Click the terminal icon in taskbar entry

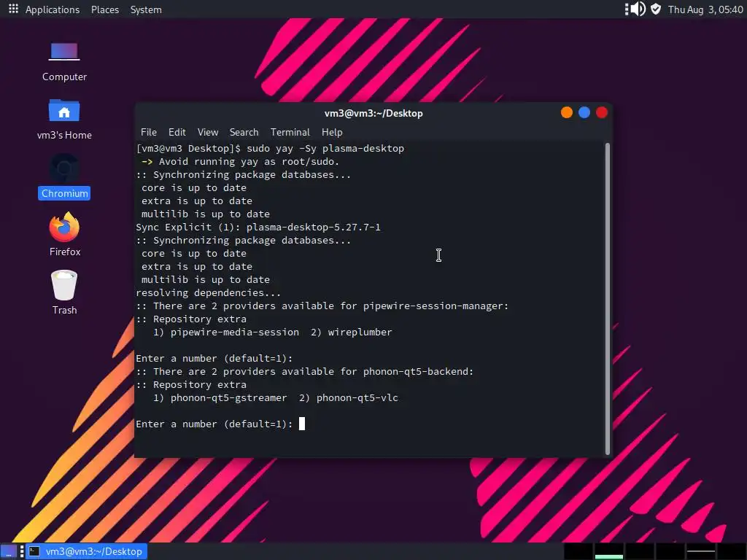coord(34,551)
